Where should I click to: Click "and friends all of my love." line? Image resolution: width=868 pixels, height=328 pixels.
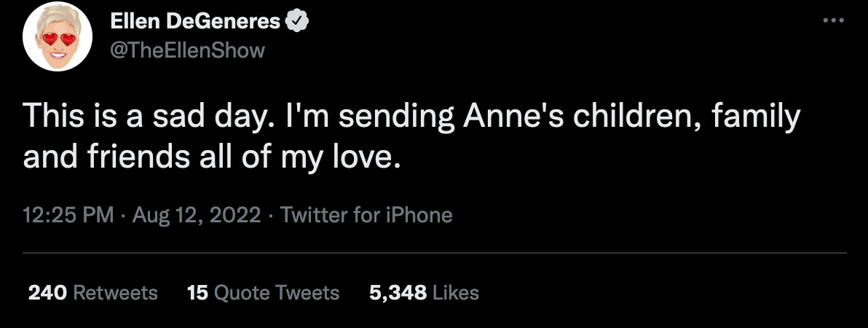pos(212,157)
